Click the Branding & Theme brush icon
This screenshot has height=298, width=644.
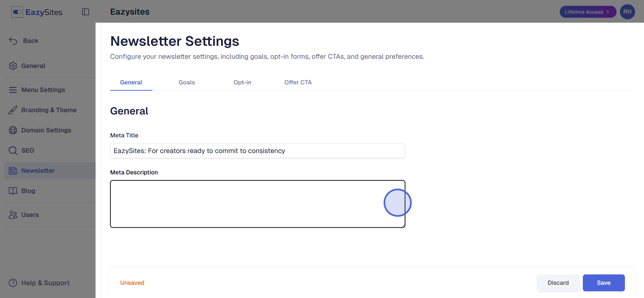point(13,110)
